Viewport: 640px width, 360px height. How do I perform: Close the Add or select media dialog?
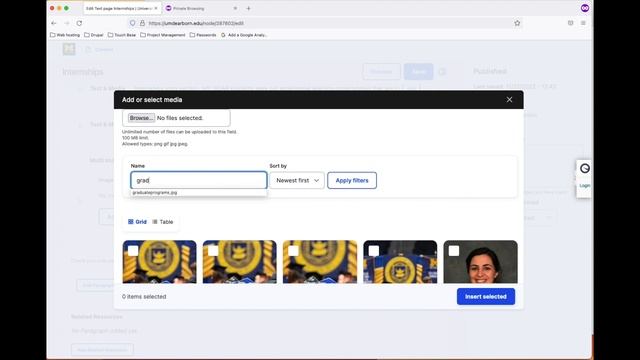[509, 100]
